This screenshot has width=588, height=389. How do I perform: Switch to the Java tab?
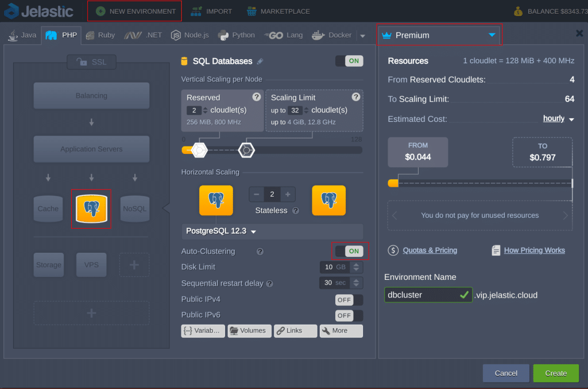point(22,35)
